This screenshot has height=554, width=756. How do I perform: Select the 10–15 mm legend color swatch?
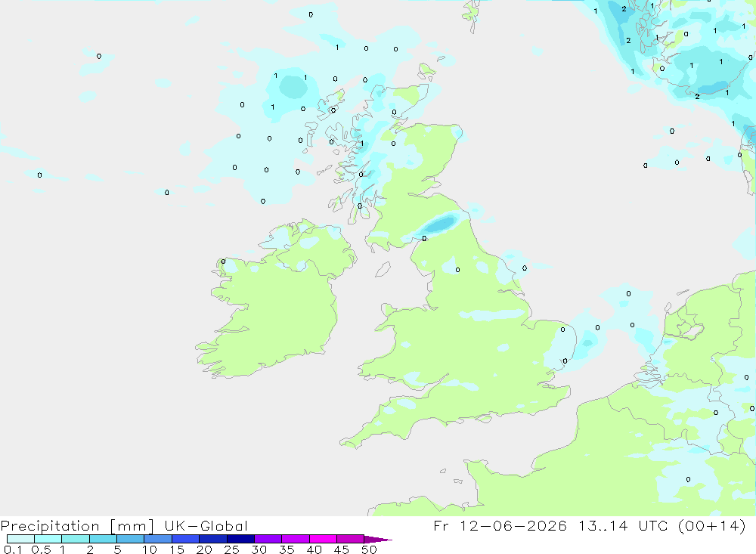click(x=158, y=539)
